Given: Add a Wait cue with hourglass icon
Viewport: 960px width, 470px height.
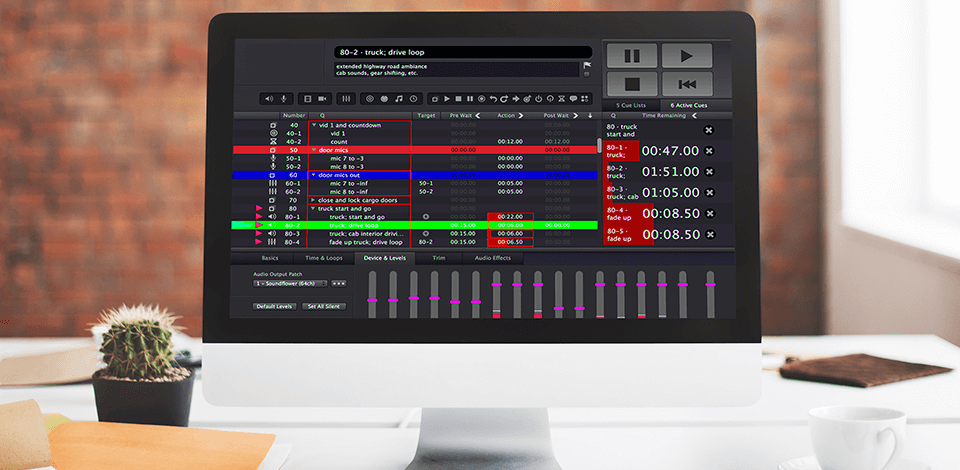Looking at the screenshot, I should pyautogui.click(x=561, y=98).
